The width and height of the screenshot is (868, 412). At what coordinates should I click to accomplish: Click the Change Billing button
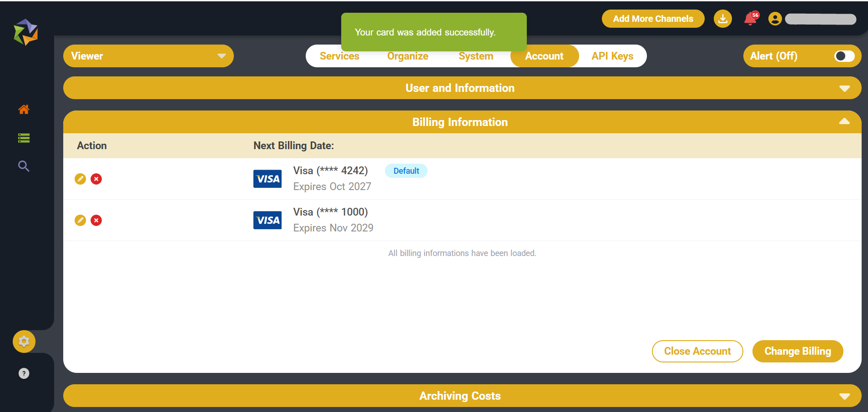tap(798, 351)
